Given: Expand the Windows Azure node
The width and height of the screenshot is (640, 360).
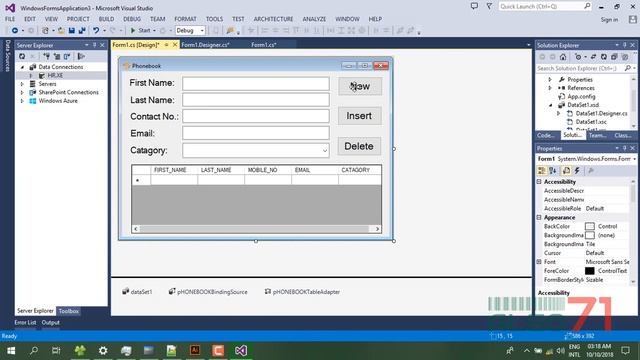Looking at the screenshot, I should pyautogui.click(x=22, y=101).
